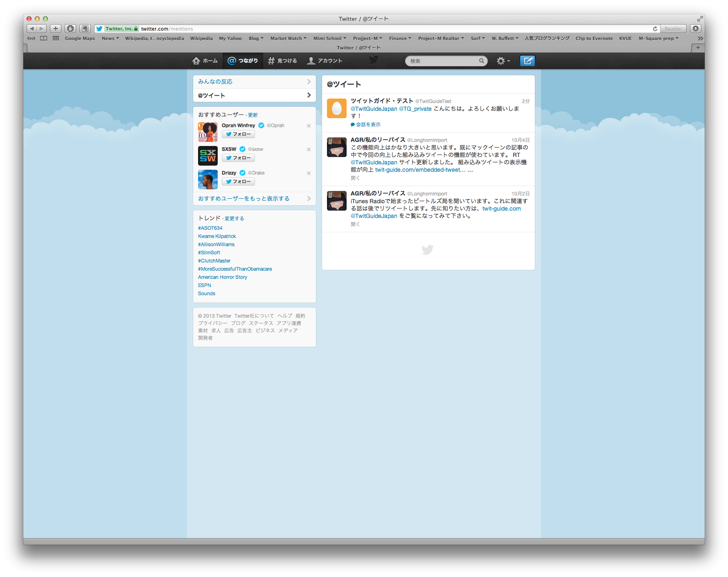Screen dimensions: 728x577
Task: Change trends via 変更する link
Action: [x=234, y=219]
